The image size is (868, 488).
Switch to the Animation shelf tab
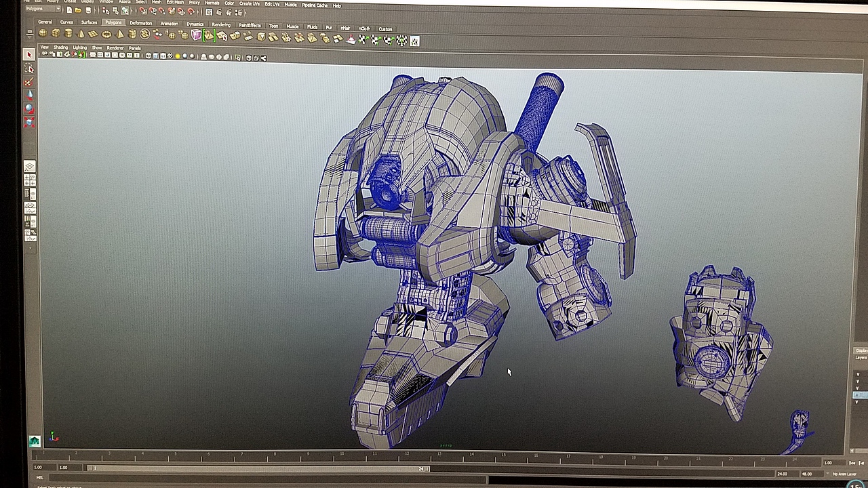[169, 24]
